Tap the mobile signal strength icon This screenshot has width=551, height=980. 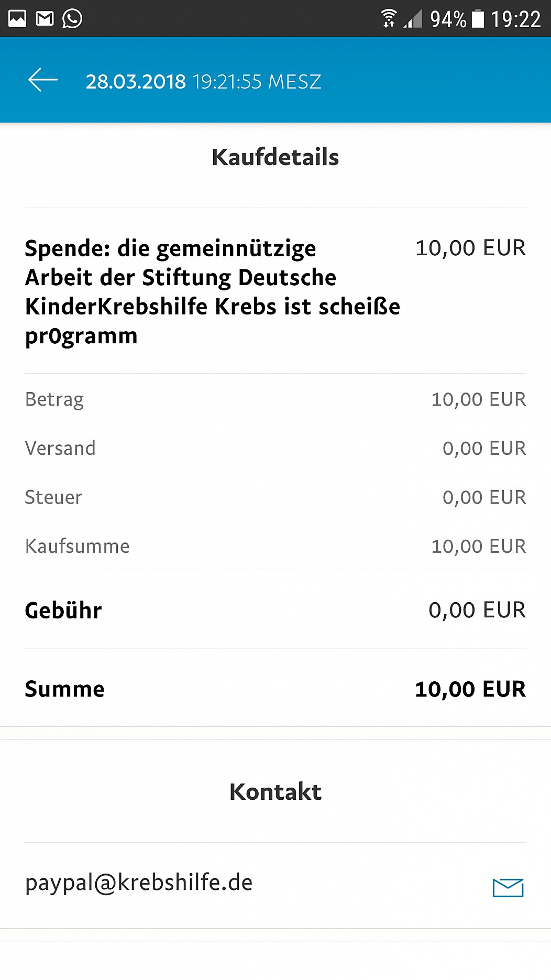coord(413,19)
